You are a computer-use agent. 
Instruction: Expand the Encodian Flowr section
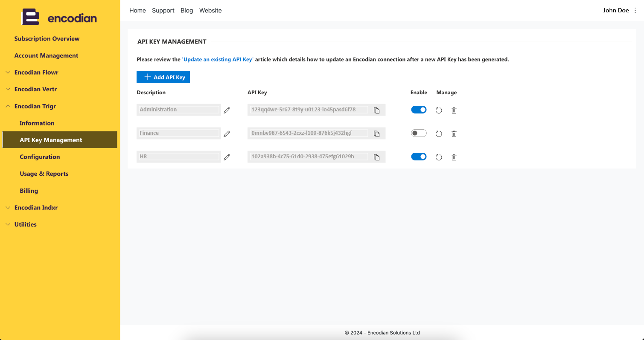[x=36, y=73]
